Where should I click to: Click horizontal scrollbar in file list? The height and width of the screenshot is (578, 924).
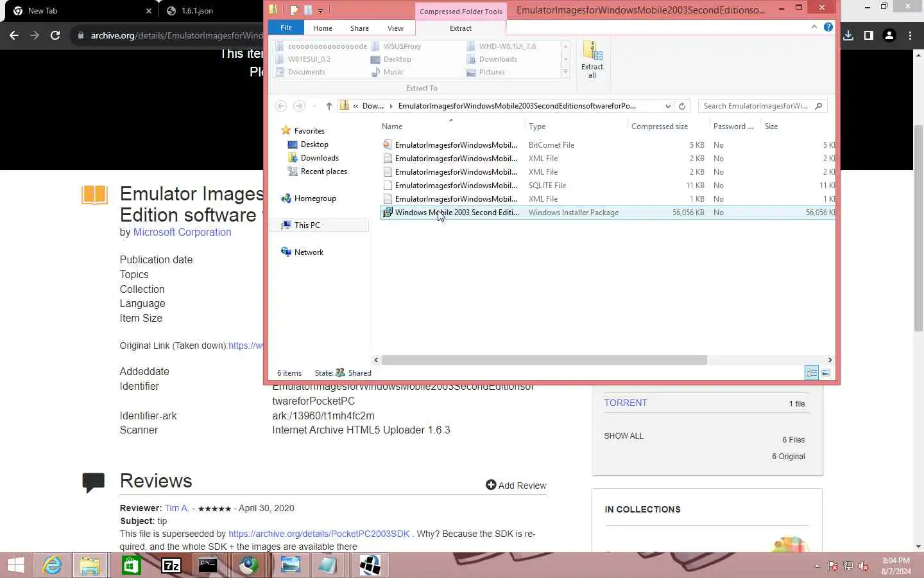coord(544,360)
